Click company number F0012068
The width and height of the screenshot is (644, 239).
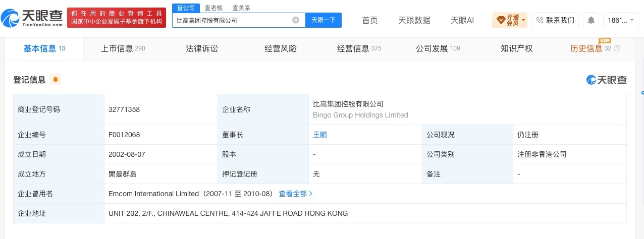[x=124, y=135]
